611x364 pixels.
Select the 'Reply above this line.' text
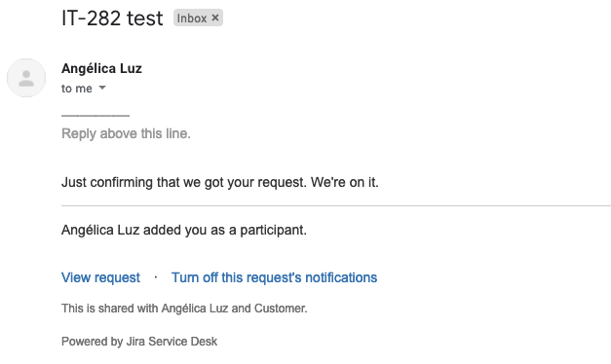coord(126,133)
